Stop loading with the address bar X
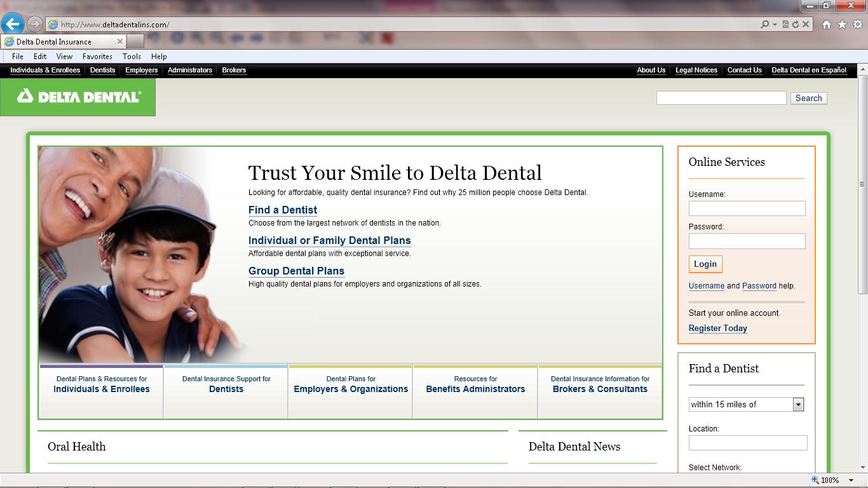This screenshot has width=868, height=488. 806,24
